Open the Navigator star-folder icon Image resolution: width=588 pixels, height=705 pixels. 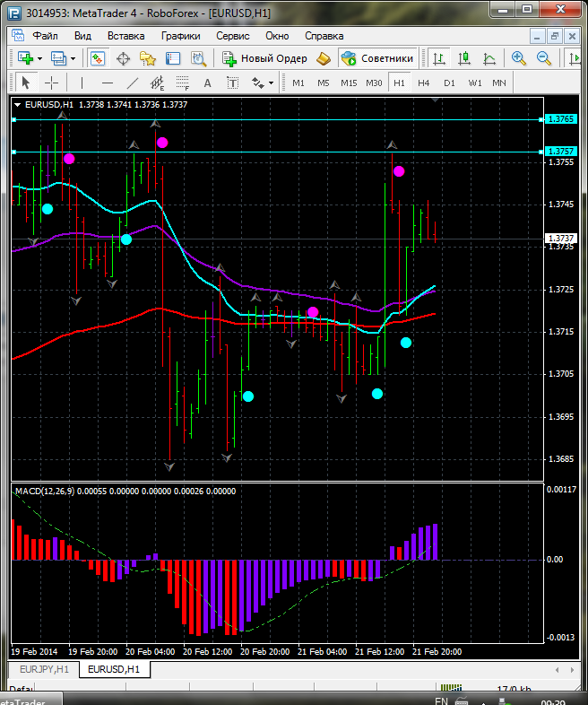coord(148,58)
